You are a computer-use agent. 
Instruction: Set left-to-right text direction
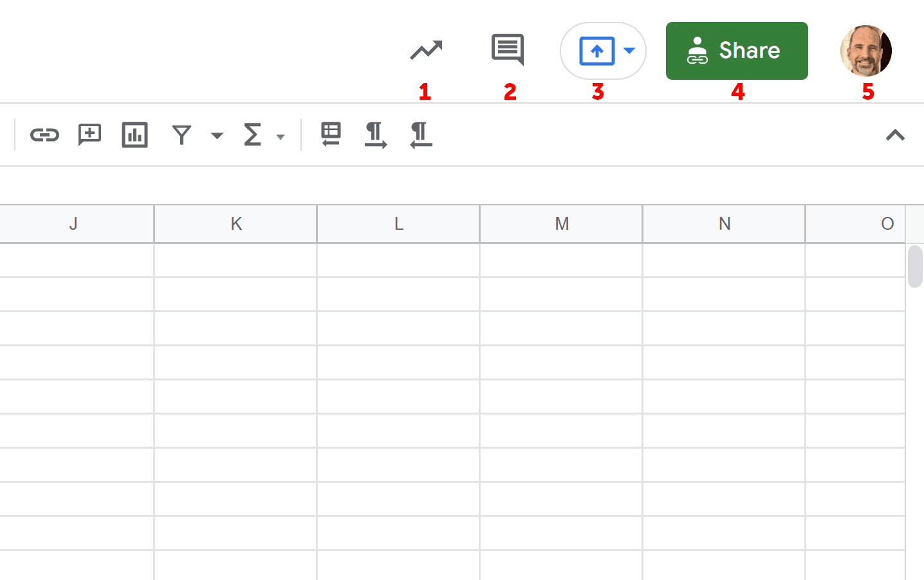pyautogui.click(x=376, y=135)
